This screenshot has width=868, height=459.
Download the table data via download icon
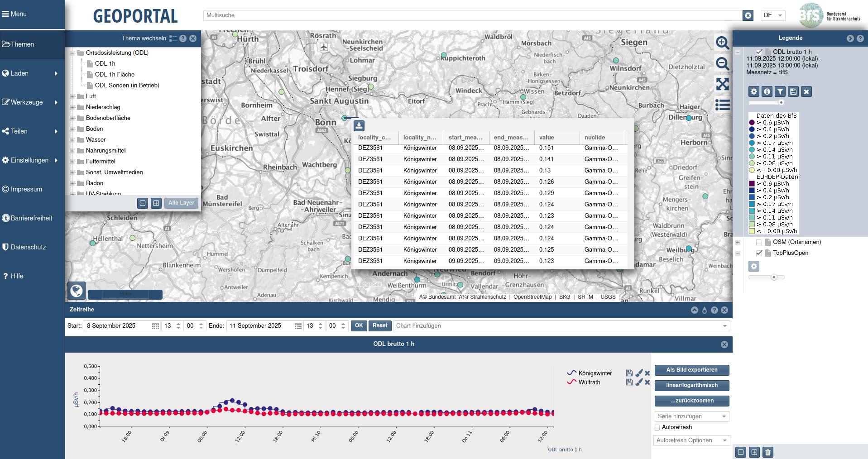[x=359, y=125]
